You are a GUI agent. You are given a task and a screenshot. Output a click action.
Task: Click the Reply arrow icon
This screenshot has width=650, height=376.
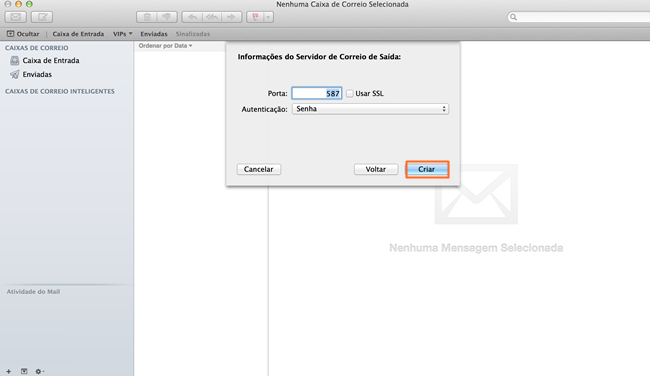coord(192,17)
